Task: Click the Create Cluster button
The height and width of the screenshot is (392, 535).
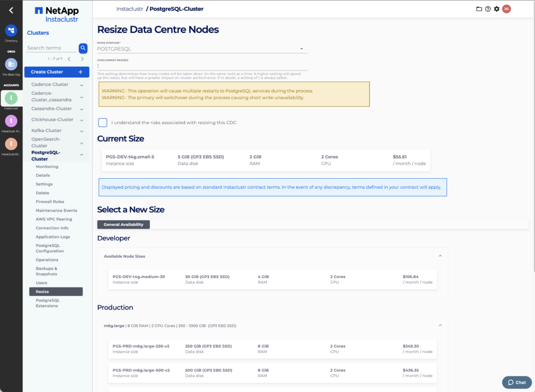Action: pos(56,72)
